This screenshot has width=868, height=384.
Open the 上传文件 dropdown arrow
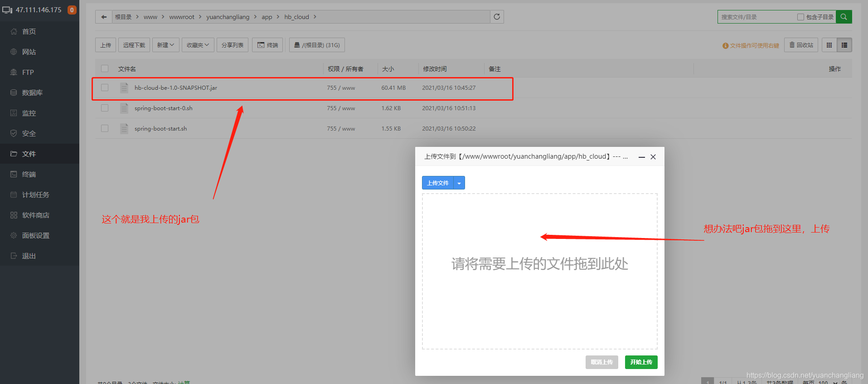pyautogui.click(x=459, y=183)
